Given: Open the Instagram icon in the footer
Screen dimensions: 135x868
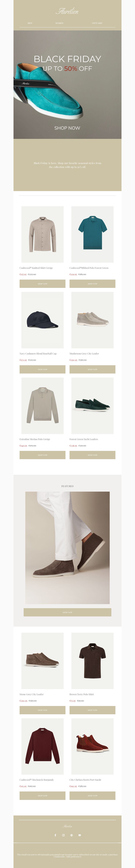Looking at the screenshot, I should [63, 835].
